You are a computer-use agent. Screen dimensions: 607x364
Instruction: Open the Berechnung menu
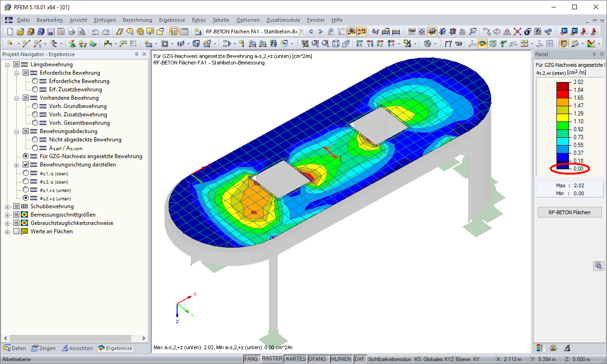[137, 20]
